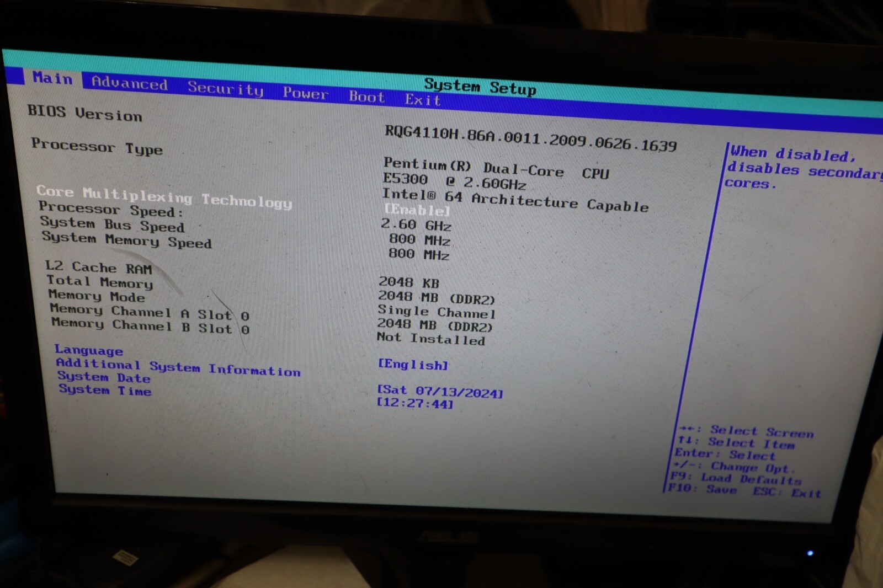Image resolution: width=883 pixels, height=588 pixels.
Task: Click the E5300 @ 2.60GHz text
Action: tap(455, 181)
